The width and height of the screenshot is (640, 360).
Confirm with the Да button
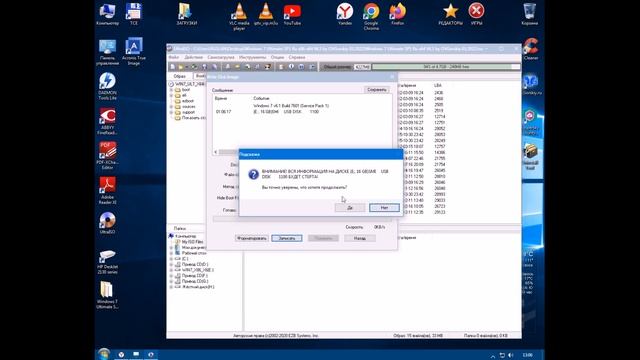tap(350, 208)
